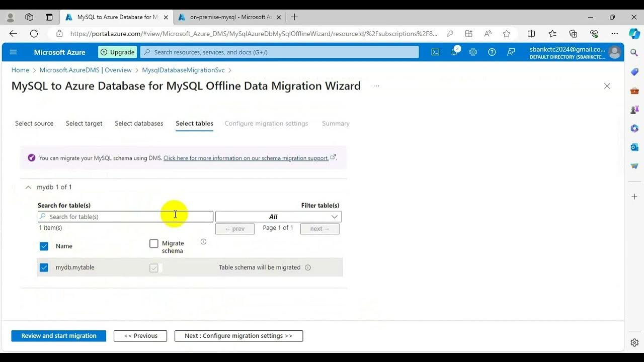Click the prev page button
This screenshot has width=644, height=362.
point(235,229)
